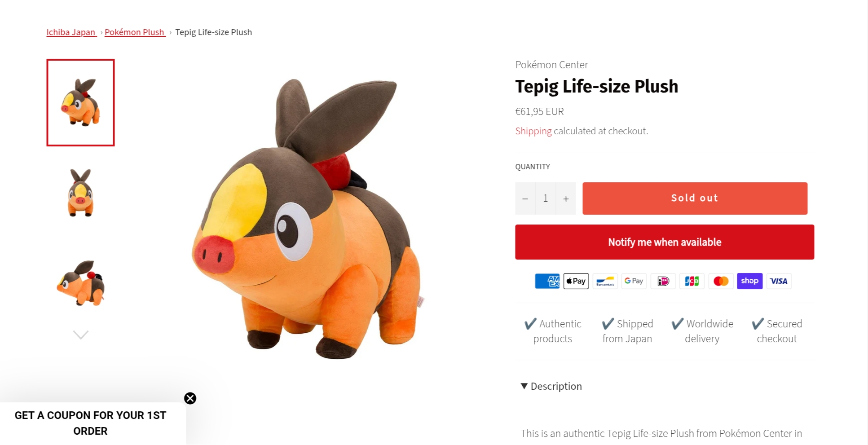Go to Ichiba Japan breadcrumb
This screenshot has width=868, height=445.
(71, 32)
